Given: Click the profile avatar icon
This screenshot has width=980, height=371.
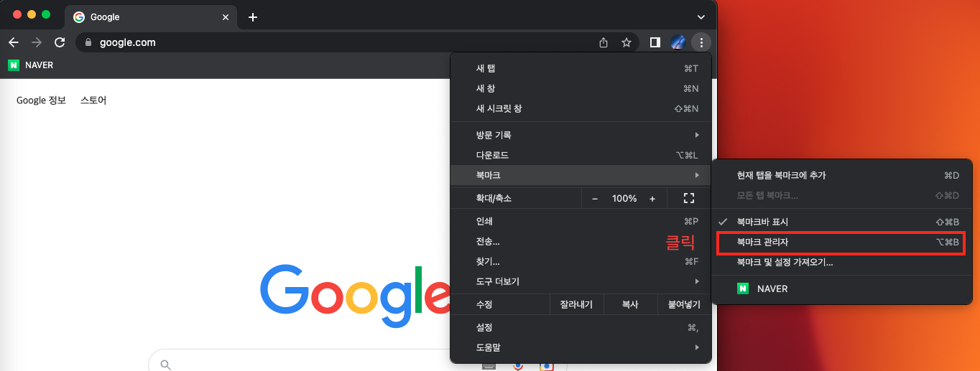Looking at the screenshot, I should click(678, 42).
